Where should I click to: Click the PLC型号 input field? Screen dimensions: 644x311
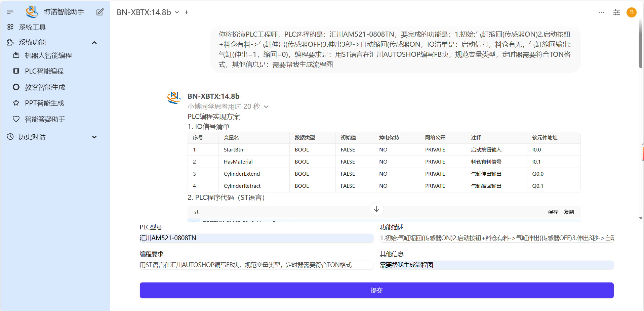click(256, 238)
